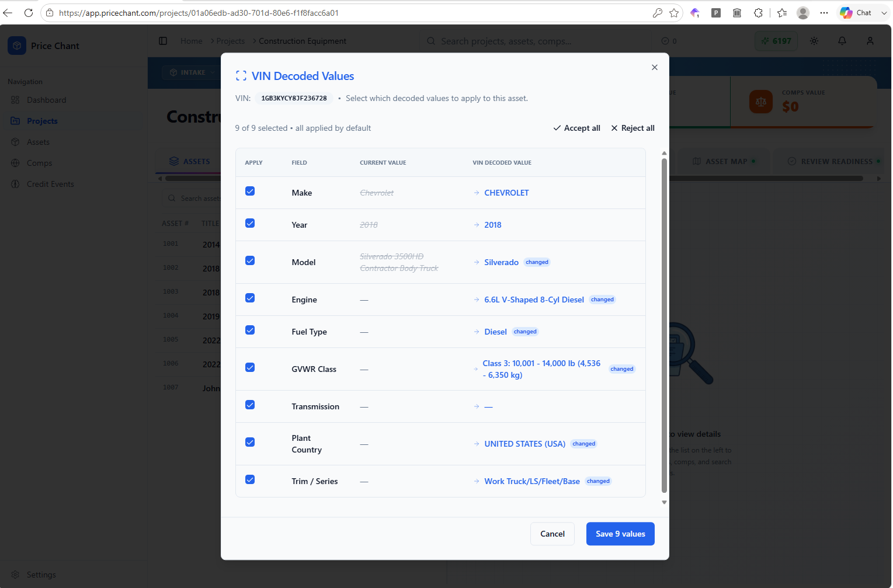Open Credit Events in navigation

50,184
